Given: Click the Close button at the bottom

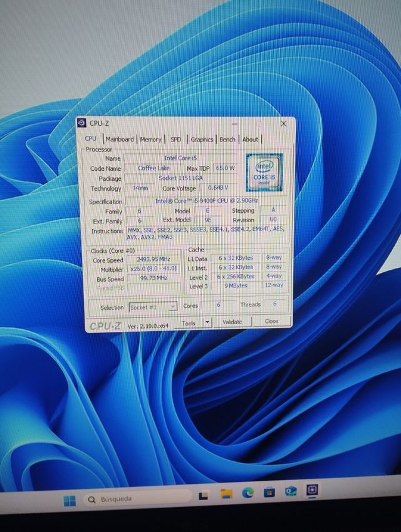Looking at the screenshot, I should tap(271, 321).
